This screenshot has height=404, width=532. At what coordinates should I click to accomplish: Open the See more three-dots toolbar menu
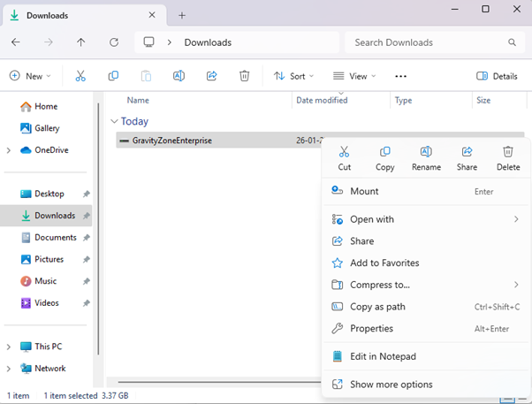[x=400, y=76]
